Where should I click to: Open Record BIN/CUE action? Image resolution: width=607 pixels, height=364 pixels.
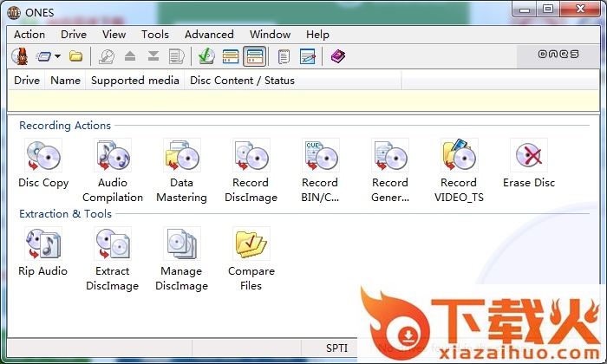coord(320,157)
